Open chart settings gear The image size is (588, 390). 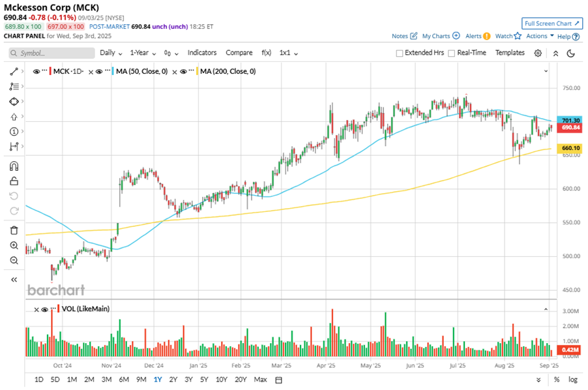click(538, 53)
